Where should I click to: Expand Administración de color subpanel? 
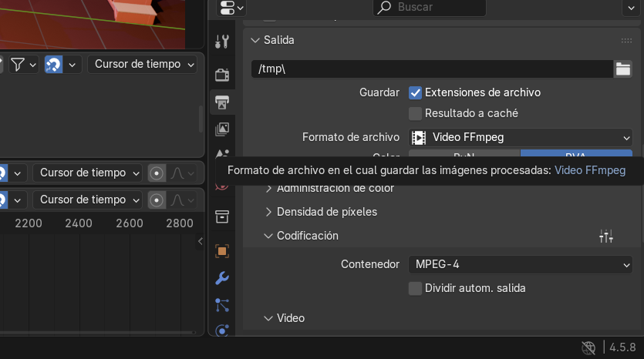pyautogui.click(x=268, y=188)
